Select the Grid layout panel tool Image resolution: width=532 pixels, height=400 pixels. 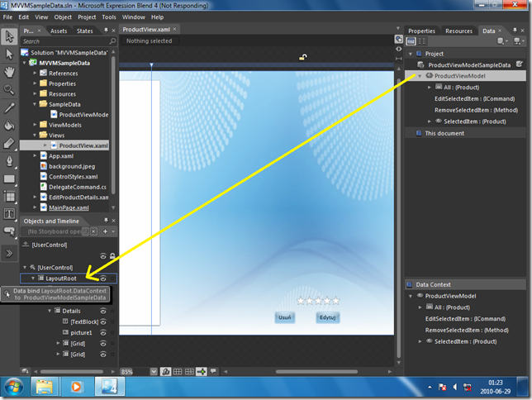pos(9,196)
